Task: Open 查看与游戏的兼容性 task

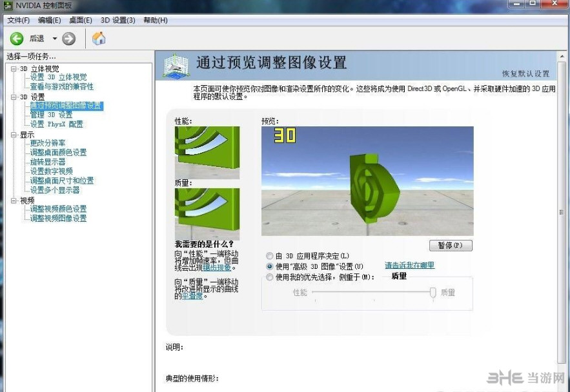Action: [62, 86]
